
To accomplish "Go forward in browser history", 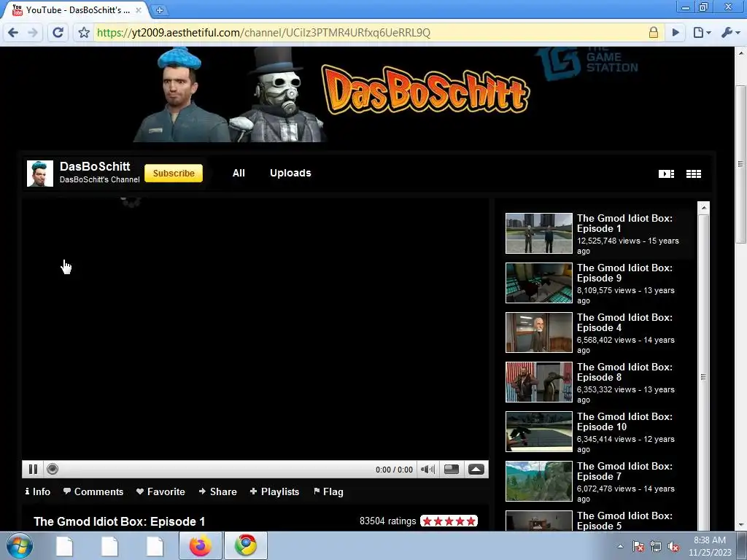I will 32,32.
